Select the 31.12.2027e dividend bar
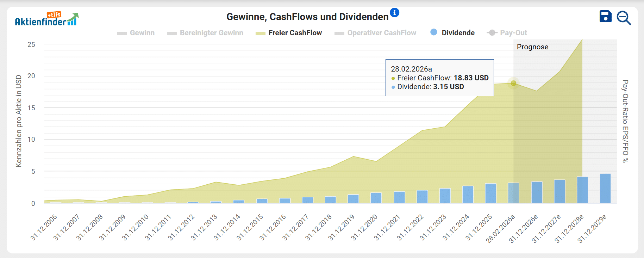644x258 pixels. pyautogui.click(x=559, y=191)
